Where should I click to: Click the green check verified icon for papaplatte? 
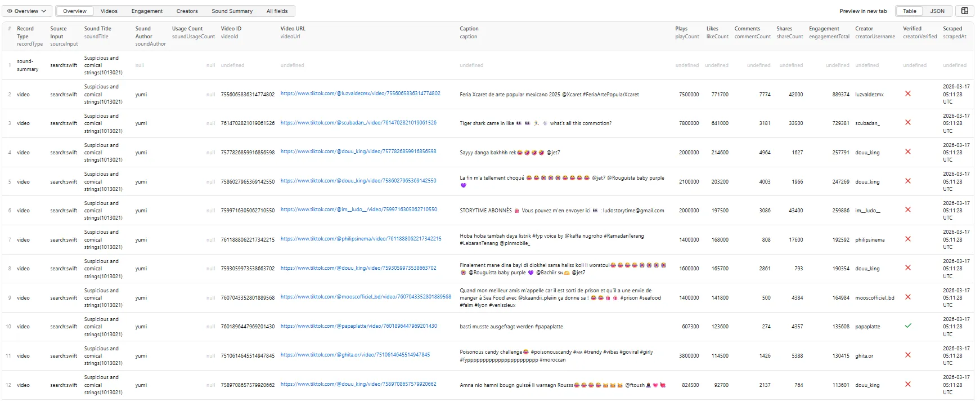pyautogui.click(x=907, y=326)
